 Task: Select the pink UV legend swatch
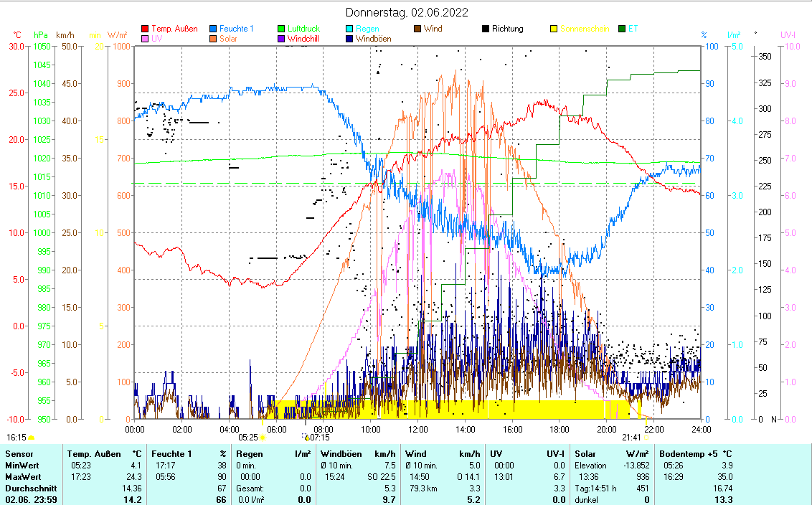[146, 39]
